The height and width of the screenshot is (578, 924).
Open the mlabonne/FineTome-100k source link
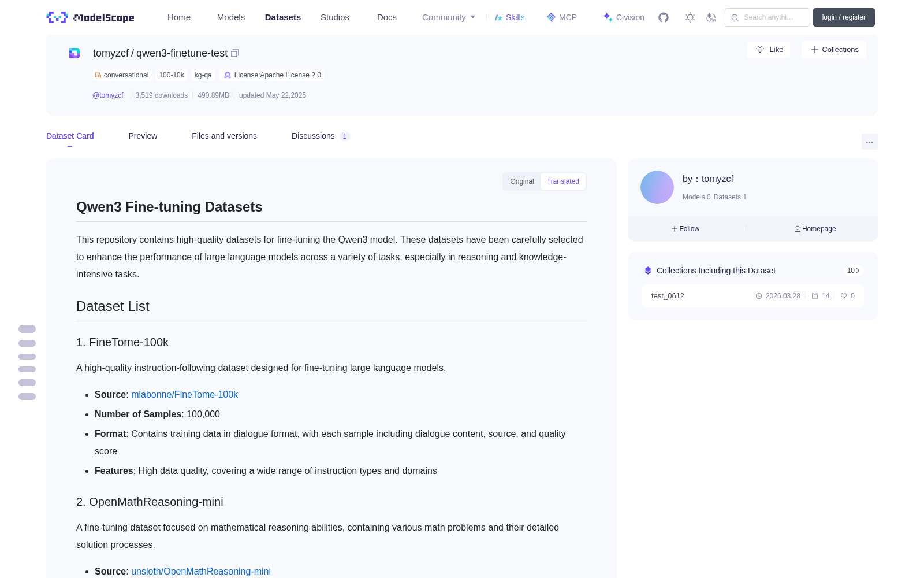pyautogui.click(x=185, y=394)
